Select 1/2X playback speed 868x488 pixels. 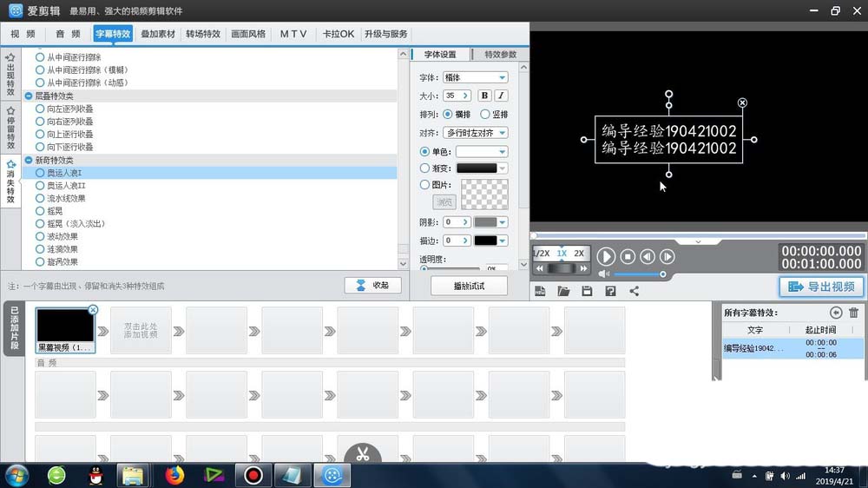pos(542,254)
